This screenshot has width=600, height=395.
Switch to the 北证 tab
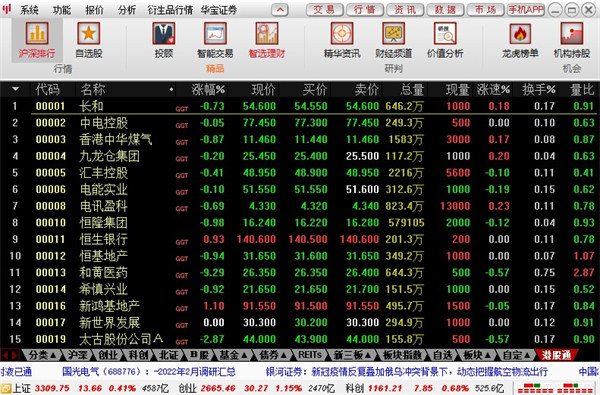(168, 355)
